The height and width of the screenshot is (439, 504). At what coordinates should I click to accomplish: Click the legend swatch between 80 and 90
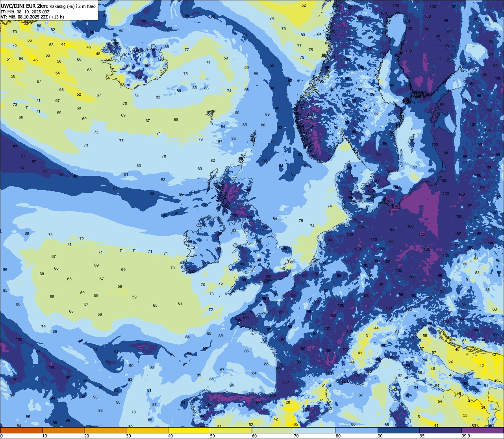coord(357,430)
